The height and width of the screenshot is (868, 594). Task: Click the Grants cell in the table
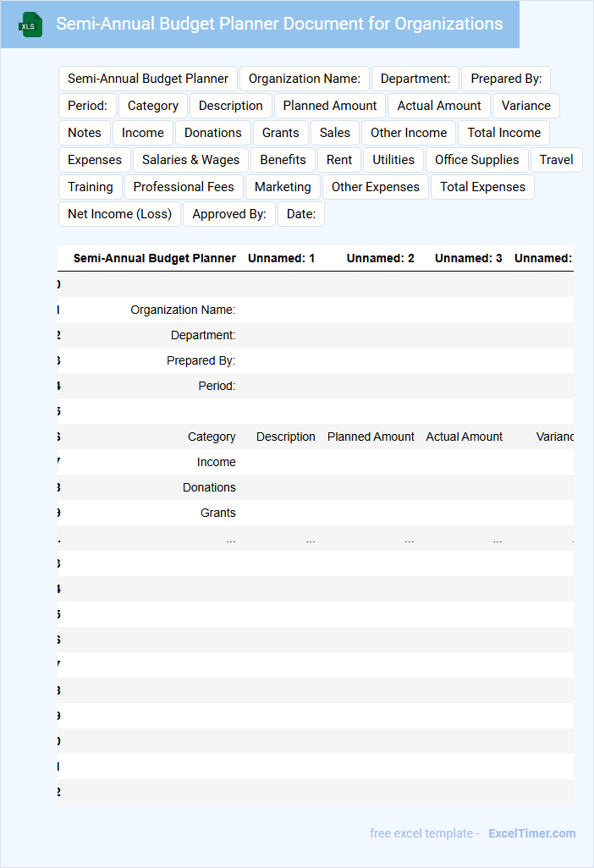coord(217,513)
